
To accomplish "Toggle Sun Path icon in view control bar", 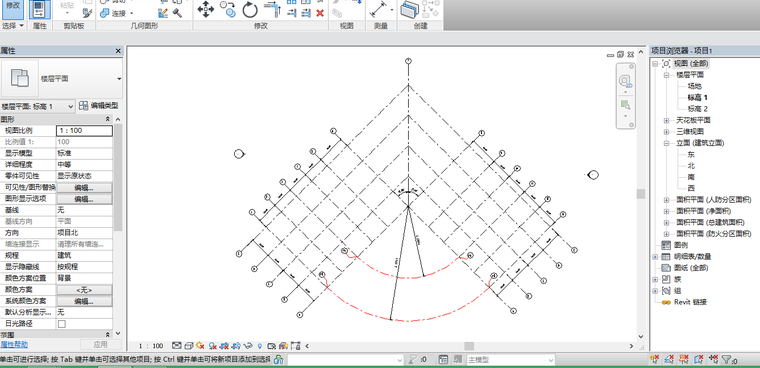I will click(201, 346).
